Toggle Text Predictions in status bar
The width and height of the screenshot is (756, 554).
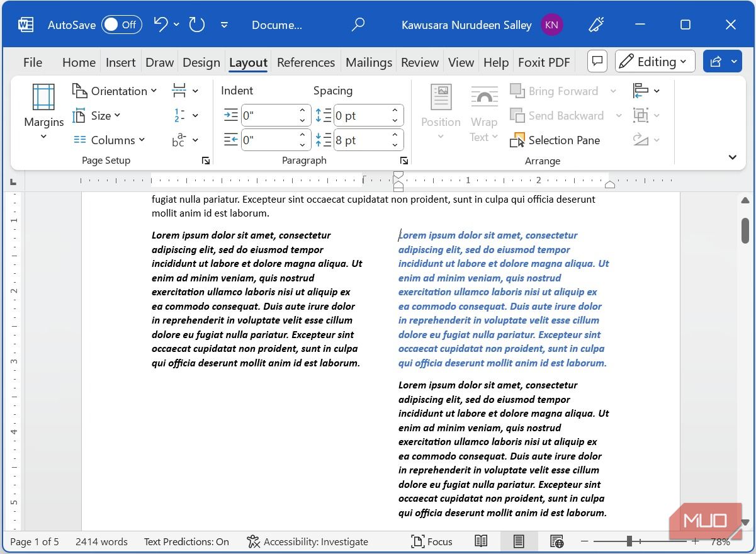[186, 541]
